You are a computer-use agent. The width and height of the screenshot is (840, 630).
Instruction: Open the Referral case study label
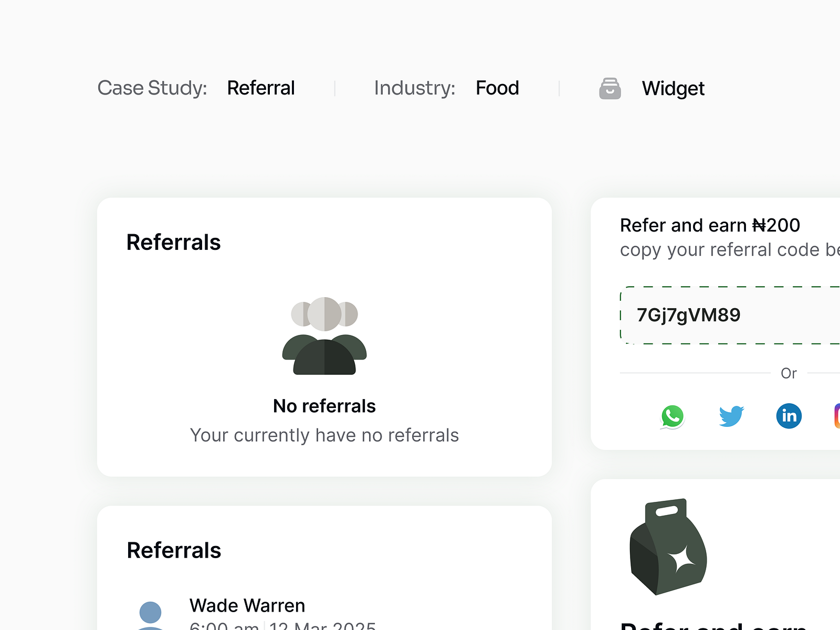261,88
